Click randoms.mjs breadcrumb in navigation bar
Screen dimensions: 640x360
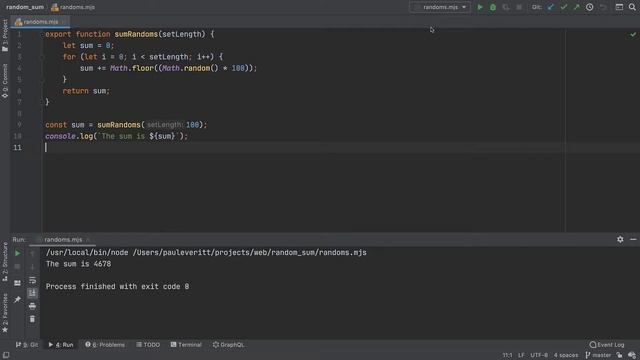coord(73,7)
